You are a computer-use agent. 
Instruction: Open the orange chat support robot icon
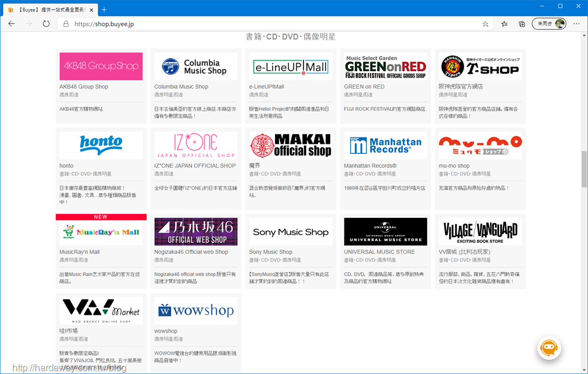(x=549, y=348)
